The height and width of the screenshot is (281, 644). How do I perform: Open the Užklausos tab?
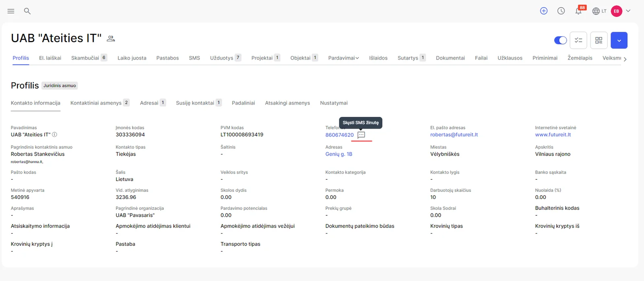pyautogui.click(x=510, y=58)
